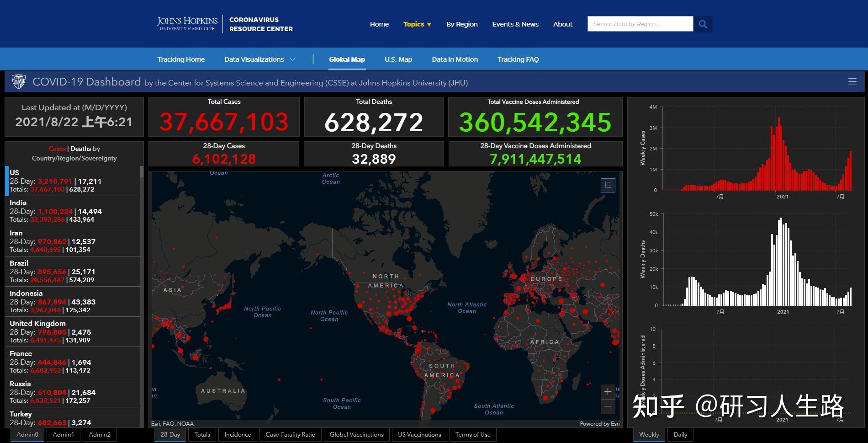Zoom out the map with minus

pyautogui.click(x=608, y=406)
